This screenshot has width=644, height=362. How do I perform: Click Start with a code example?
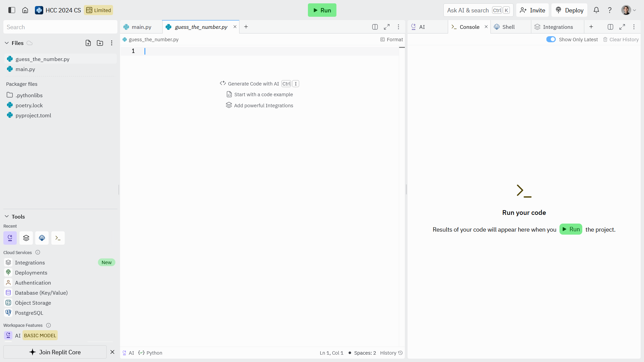[x=260, y=95]
